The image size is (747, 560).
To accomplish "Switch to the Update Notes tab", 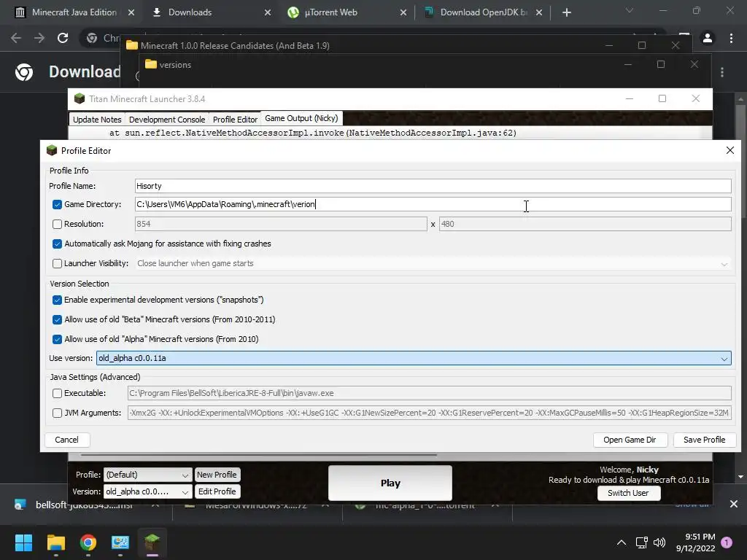I will [x=97, y=120].
